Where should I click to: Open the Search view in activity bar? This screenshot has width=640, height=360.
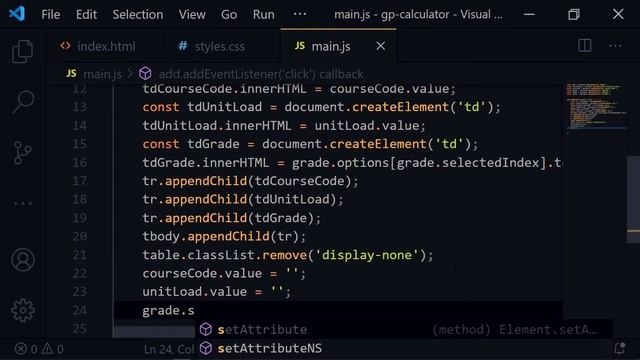[22, 101]
